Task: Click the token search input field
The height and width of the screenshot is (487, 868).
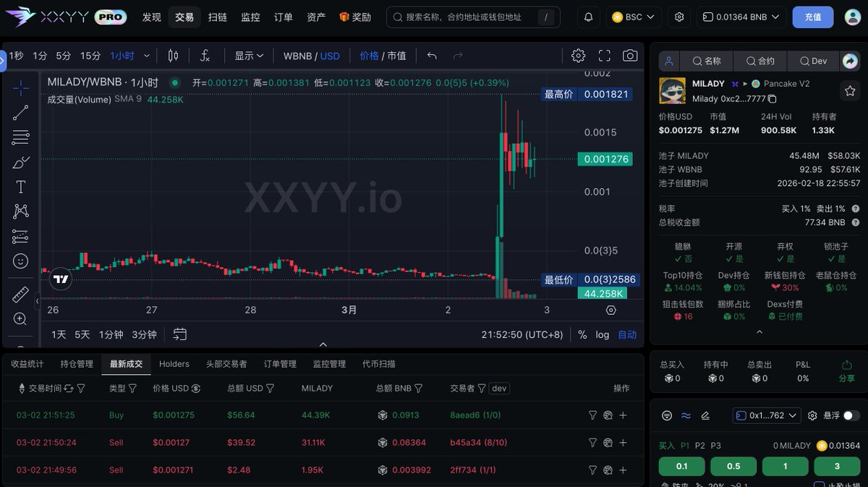Action: coord(473,17)
